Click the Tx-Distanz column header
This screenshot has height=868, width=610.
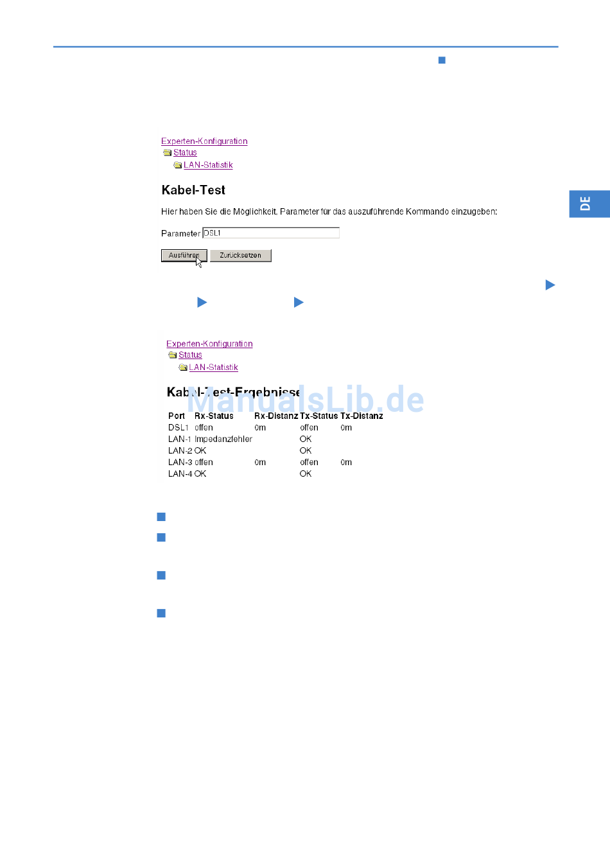click(x=362, y=416)
